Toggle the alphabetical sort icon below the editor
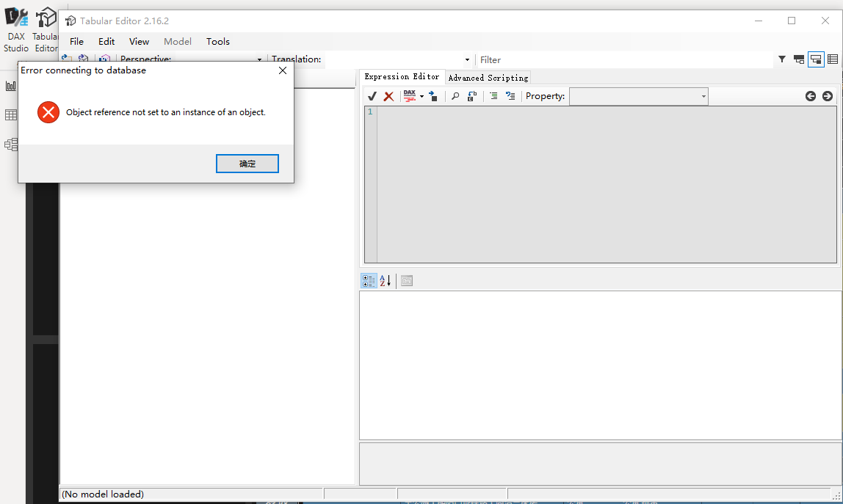The image size is (843, 504). [385, 280]
